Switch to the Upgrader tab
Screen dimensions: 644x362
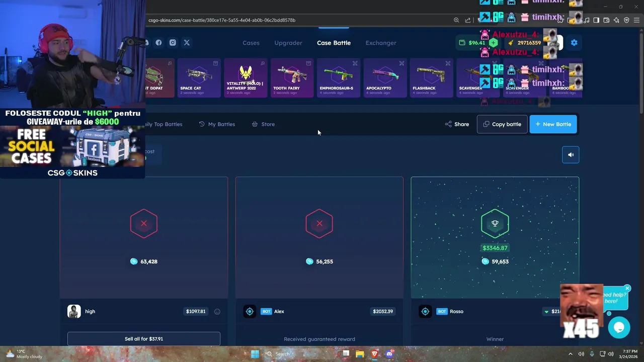pos(288,43)
